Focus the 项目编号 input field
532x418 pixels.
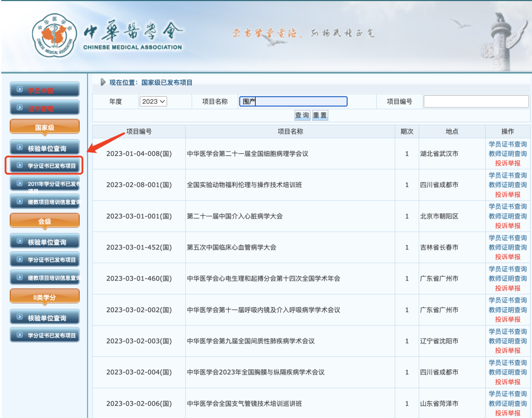(x=476, y=101)
